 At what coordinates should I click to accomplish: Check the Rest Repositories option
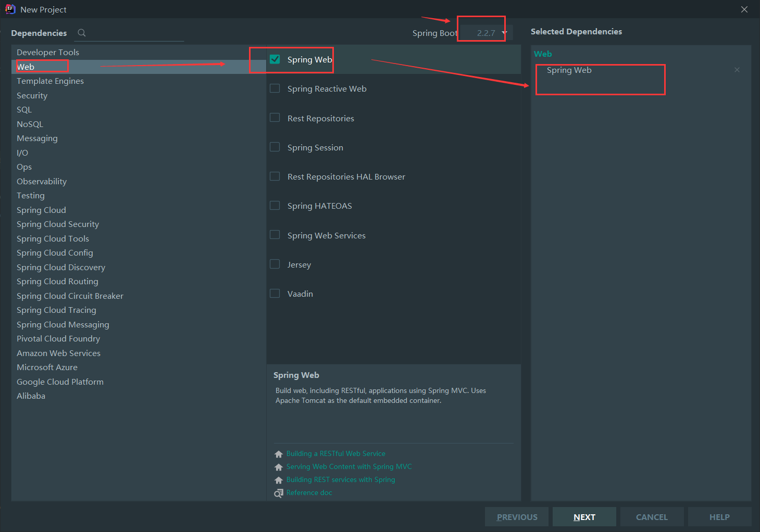point(275,118)
